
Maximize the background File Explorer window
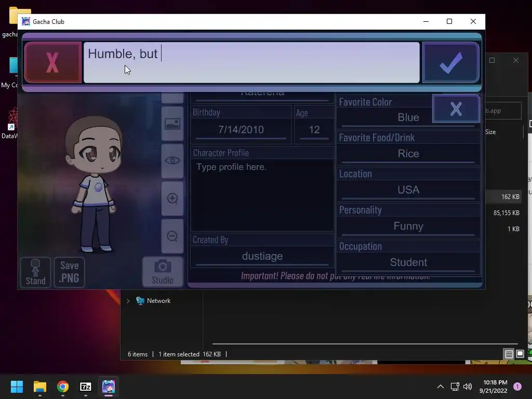(x=492, y=60)
